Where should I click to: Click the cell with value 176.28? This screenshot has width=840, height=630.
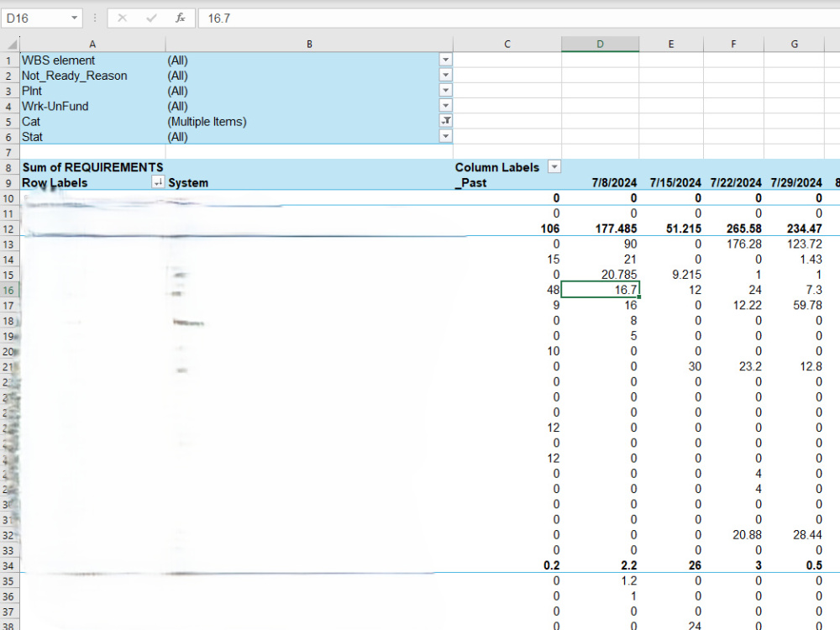733,244
